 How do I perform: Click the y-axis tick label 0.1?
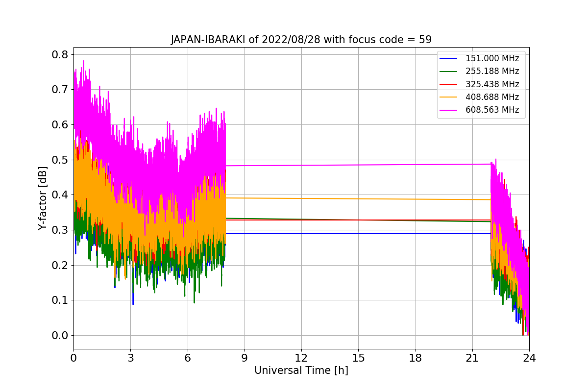(x=60, y=300)
